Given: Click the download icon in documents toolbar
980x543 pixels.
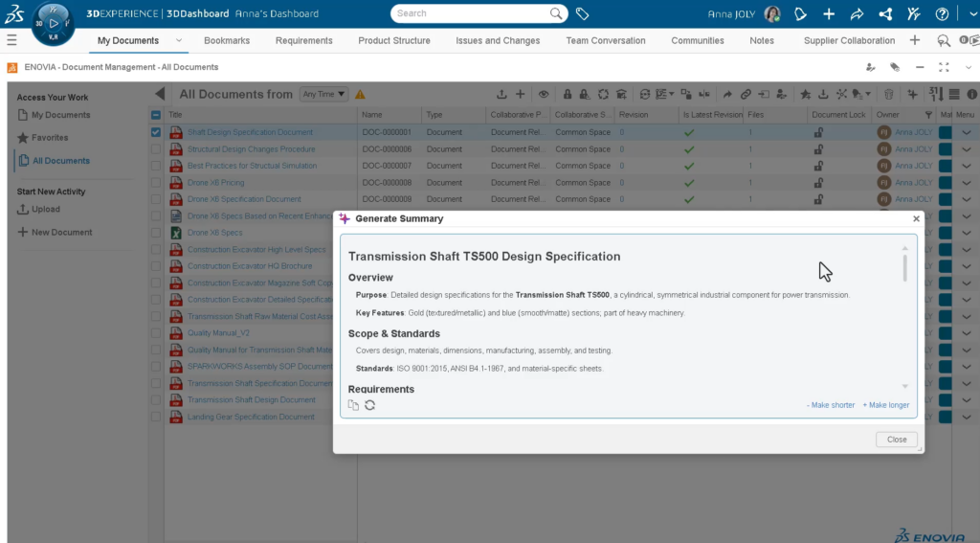Looking at the screenshot, I should 823,95.
